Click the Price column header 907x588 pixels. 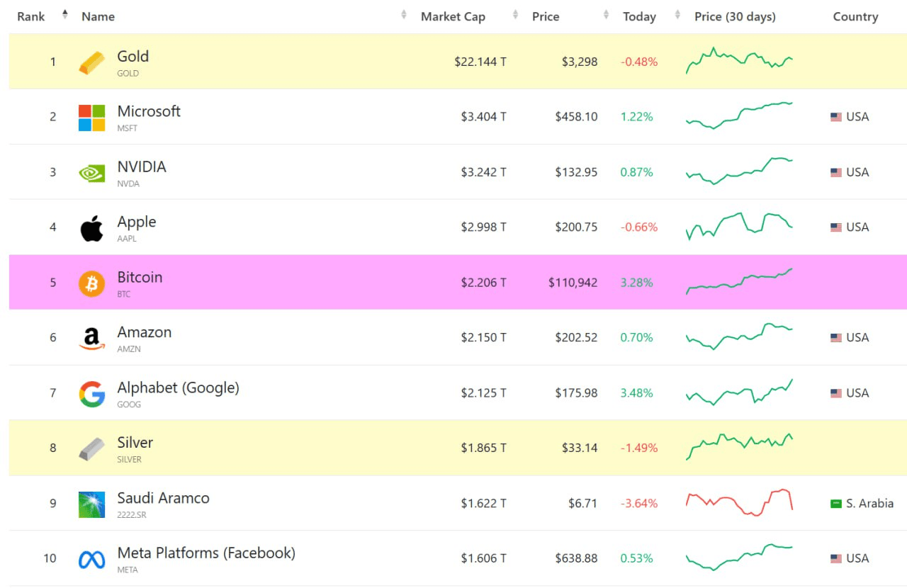546,16
